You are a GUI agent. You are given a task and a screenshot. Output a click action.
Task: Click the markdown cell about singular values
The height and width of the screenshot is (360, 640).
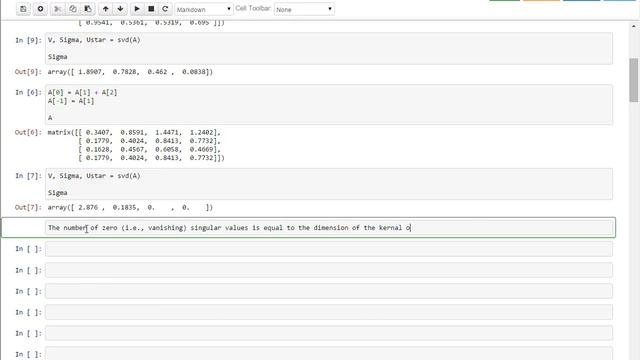point(329,227)
